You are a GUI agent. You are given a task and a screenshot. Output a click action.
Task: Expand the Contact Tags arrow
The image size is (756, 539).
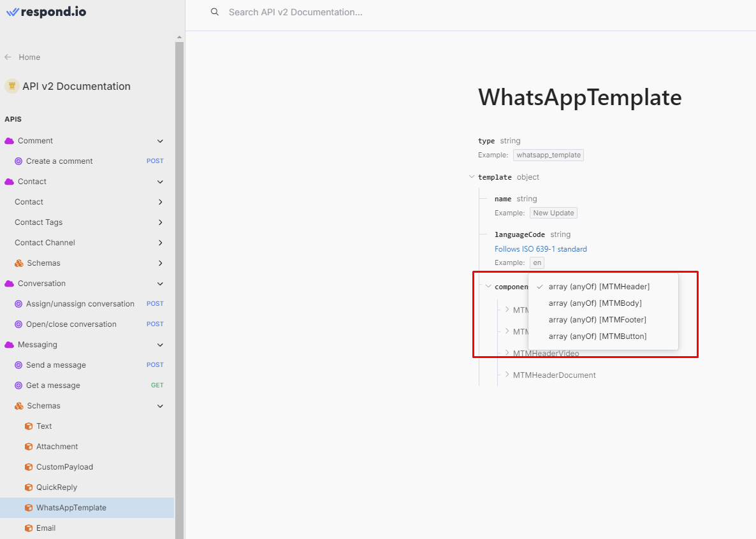(x=160, y=222)
